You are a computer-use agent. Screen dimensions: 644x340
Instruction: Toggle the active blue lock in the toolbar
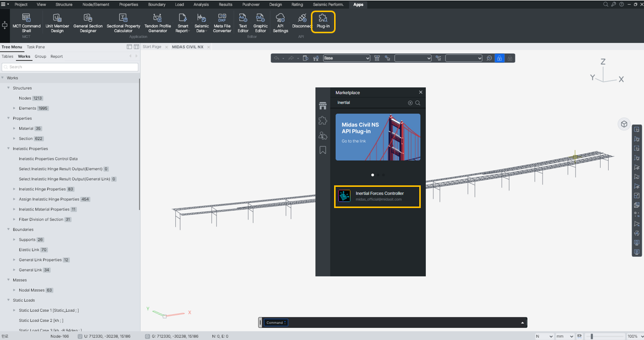pyautogui.click(x=499, y=58)
